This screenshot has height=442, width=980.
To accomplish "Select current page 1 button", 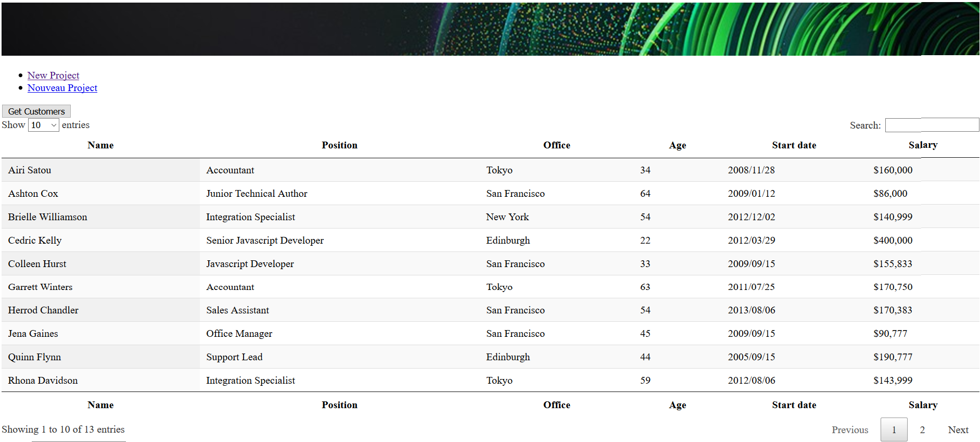I will 894,430.
